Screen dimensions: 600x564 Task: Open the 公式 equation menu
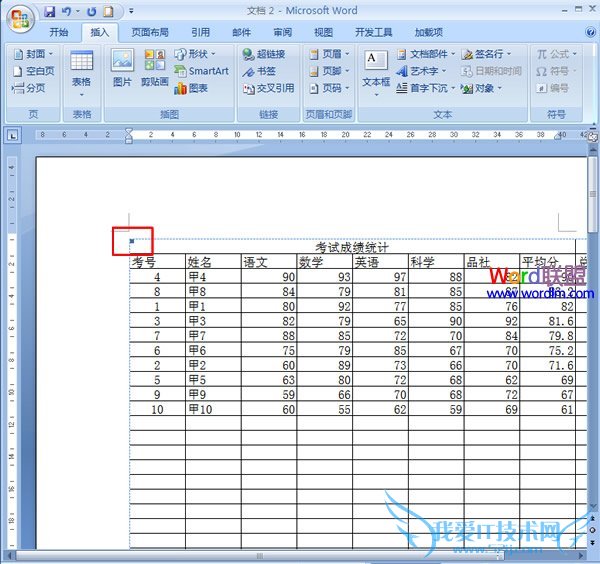tap(556, 54)
